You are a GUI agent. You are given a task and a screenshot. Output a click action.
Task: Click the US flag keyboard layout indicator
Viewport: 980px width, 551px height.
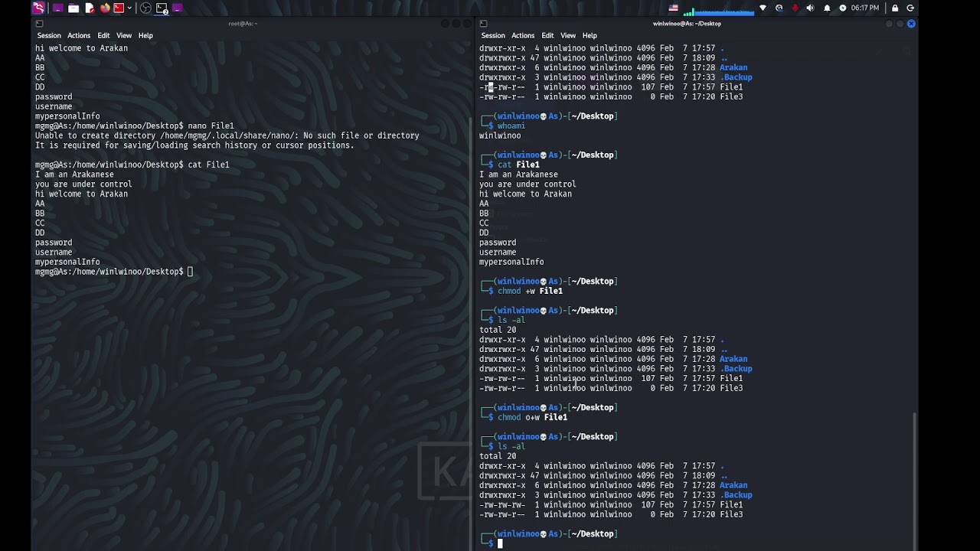[x=673, y=8]
